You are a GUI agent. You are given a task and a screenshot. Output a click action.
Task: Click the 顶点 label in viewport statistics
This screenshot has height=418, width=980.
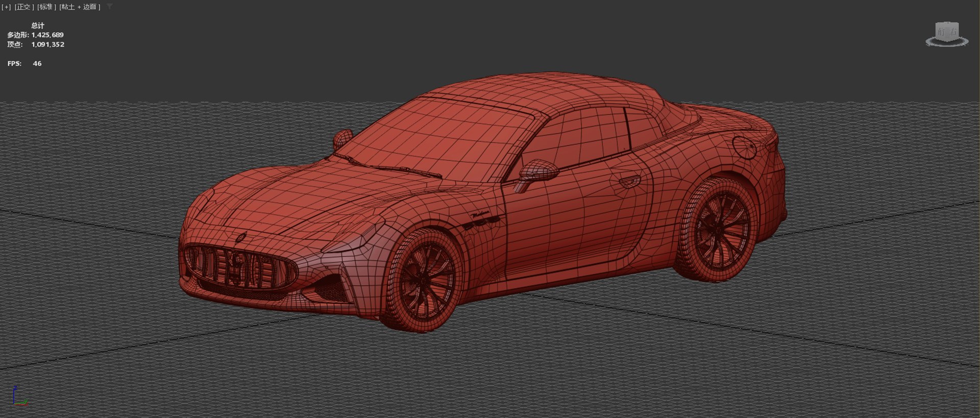click(x=15, y=44)
